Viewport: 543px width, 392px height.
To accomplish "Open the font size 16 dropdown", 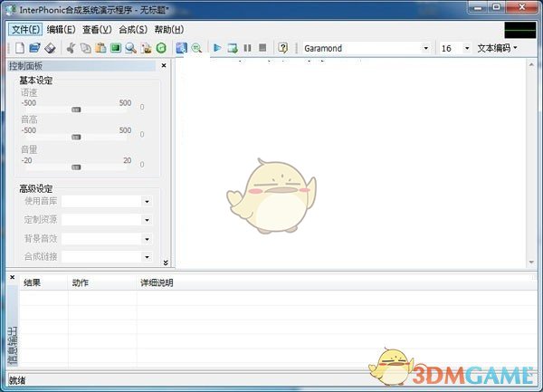I will 467,48.
